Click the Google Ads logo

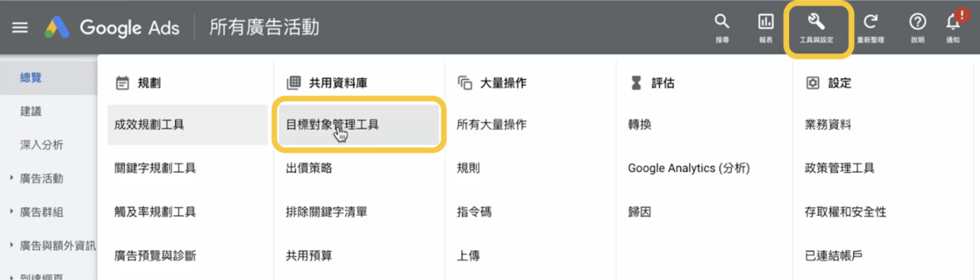[x=112, y=27]
